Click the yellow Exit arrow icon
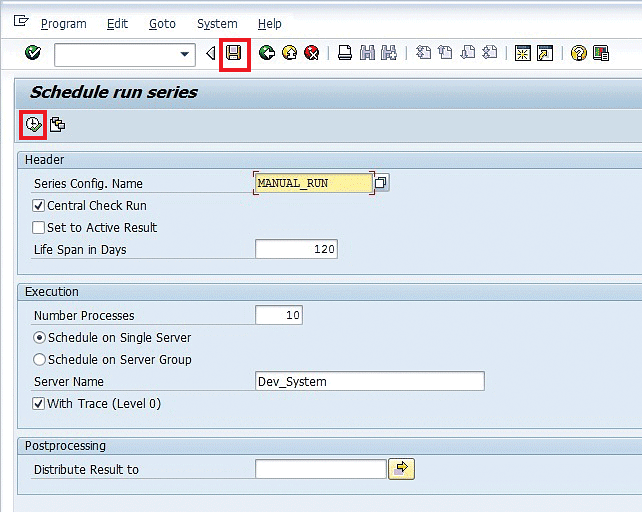This screenshot has height=512, width=642. click(x=289, y=53)
